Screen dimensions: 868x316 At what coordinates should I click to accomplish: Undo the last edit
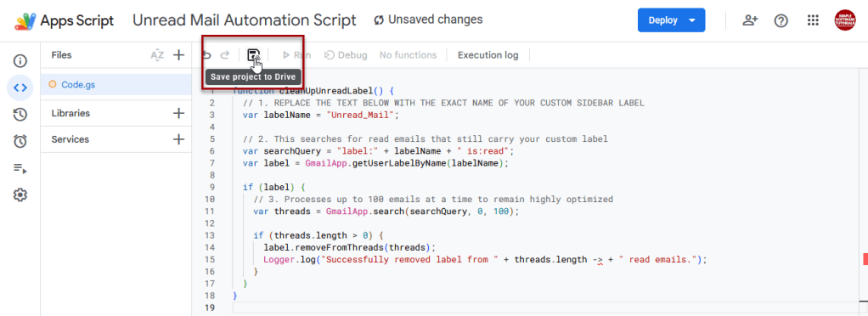click(x=206, y=54)
